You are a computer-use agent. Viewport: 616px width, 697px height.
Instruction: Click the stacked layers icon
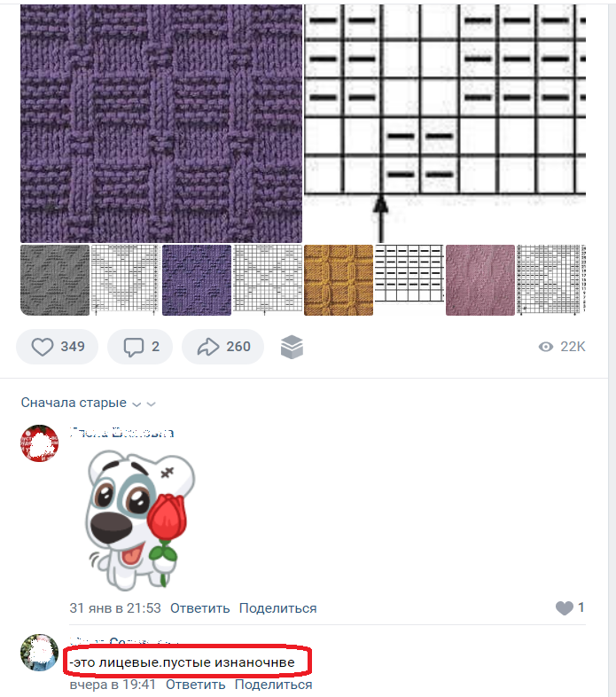(292, 347)
